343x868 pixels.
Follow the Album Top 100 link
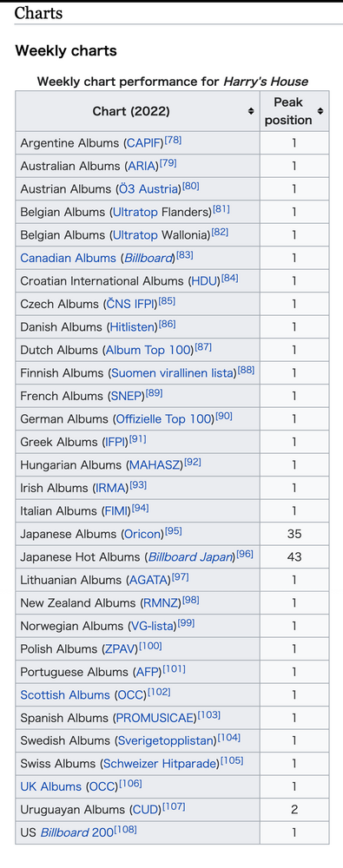[x=148, y=351]
